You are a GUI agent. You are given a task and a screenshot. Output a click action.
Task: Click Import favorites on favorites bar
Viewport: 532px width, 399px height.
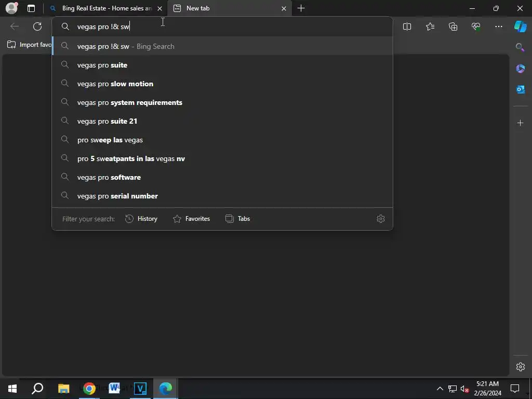pos(30,45)
